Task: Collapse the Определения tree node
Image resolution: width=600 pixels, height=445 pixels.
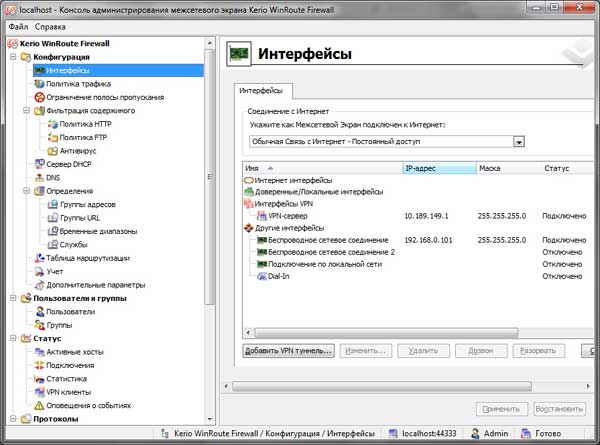Action: [26, 191]
